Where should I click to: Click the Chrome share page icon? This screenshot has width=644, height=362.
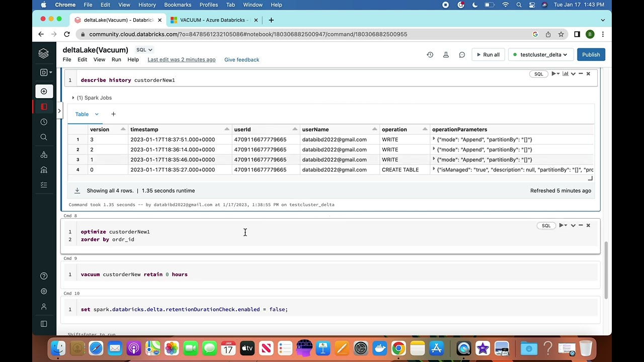pyautogui.click(x=548, y=34)
